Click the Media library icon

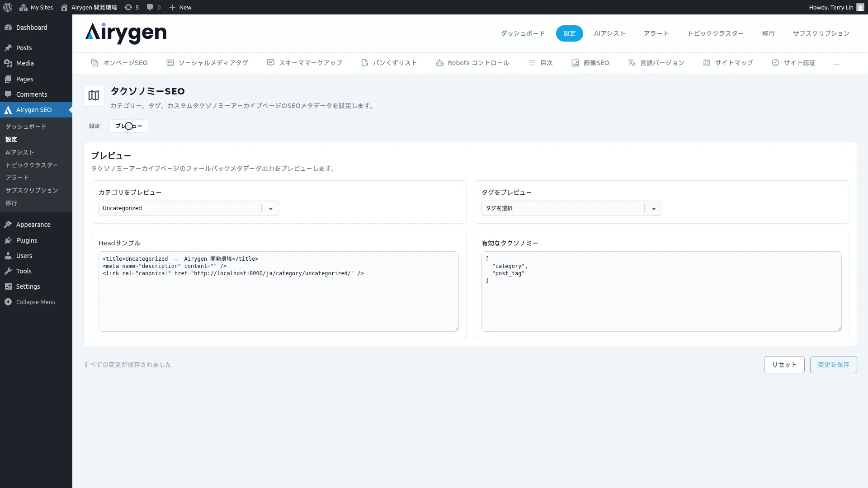coord(8,63)
